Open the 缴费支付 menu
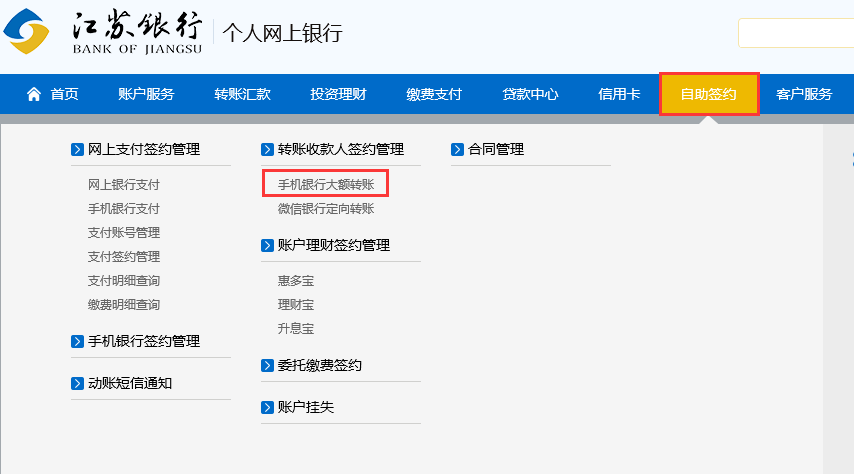The image size is (854, 474). [x=434, y=94]
